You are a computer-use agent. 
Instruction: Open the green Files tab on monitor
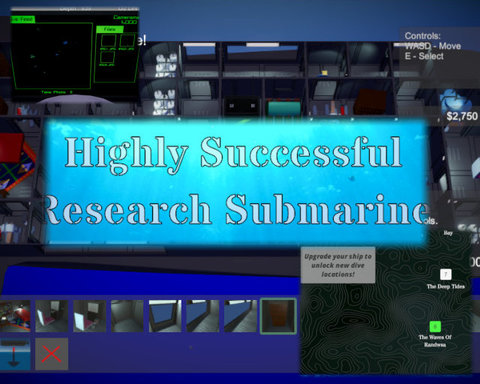point(110,30)
